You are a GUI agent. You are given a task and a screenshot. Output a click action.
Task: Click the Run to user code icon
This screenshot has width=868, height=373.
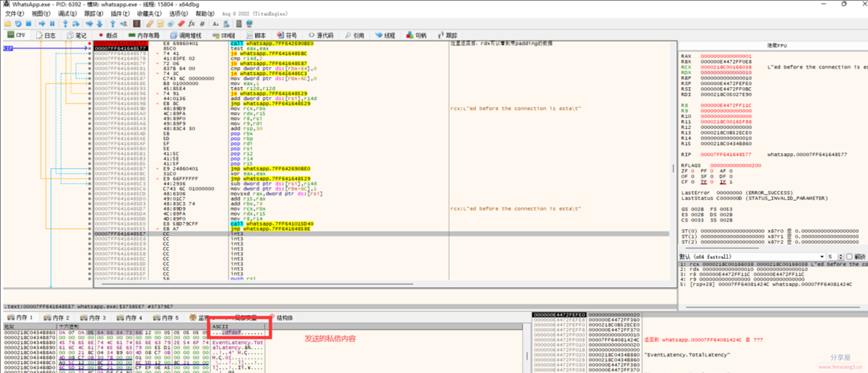pyautogui.click(x=123, y=24)
